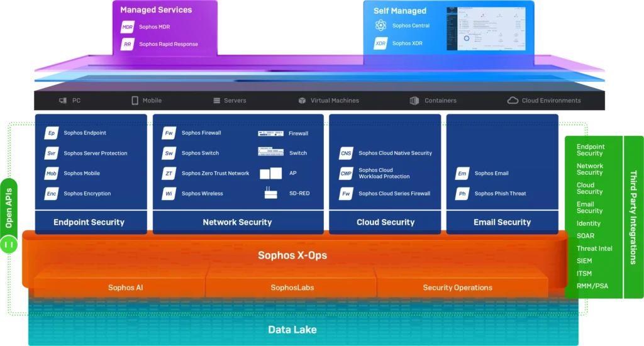Click the Security Operations block

click(x=458, y=287)
